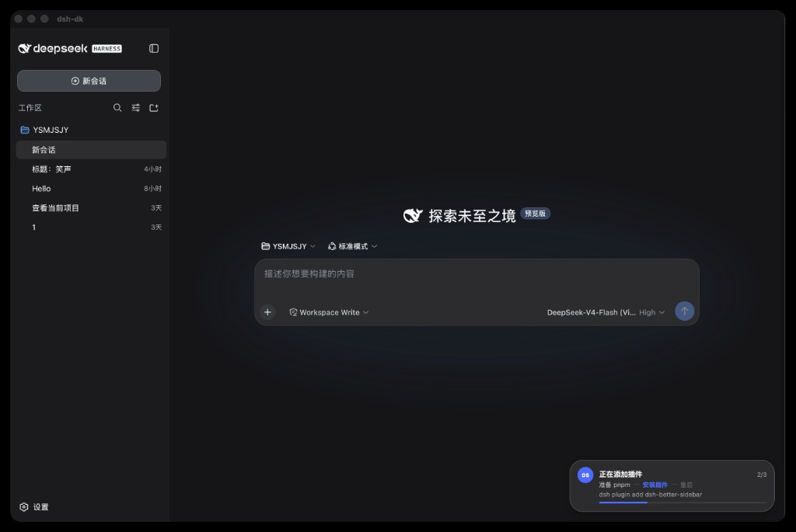Viewport: 796px width, 532px height.
Task: Click the DS avatar in plugin notification
Action: tap(585, 475)
